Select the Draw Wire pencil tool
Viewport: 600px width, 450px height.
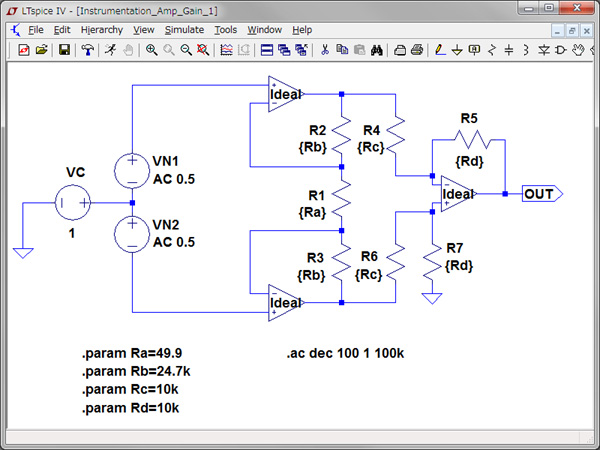[x=439, y=49]
